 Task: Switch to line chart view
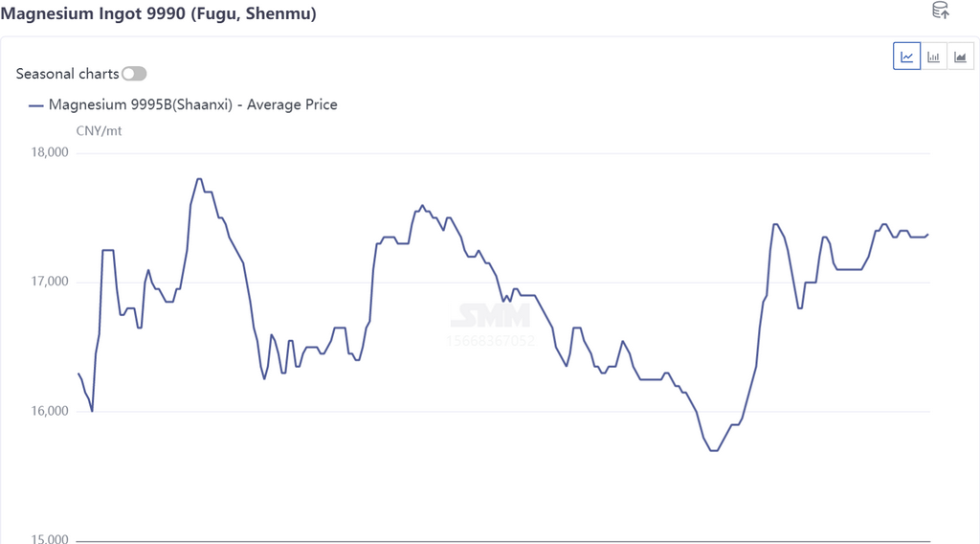tap(906, 57)
